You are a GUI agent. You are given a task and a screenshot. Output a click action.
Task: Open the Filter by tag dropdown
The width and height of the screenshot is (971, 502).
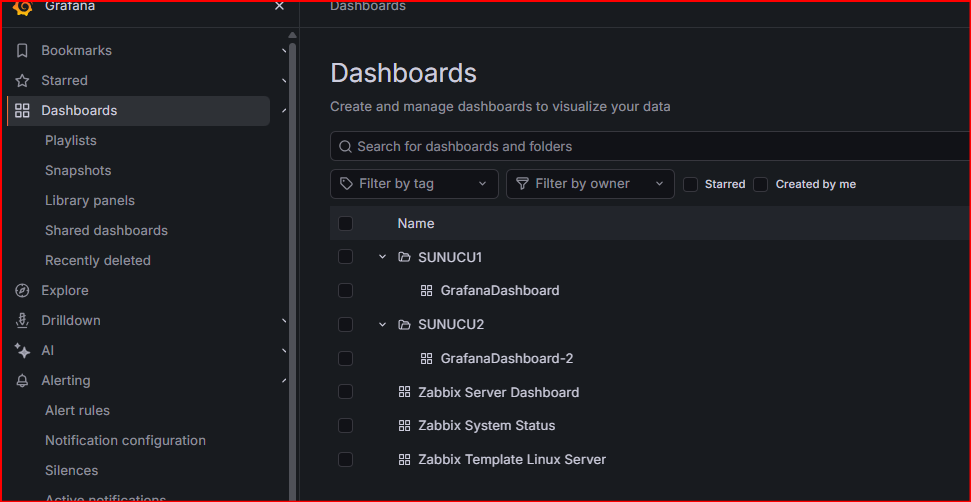point(414,184)
